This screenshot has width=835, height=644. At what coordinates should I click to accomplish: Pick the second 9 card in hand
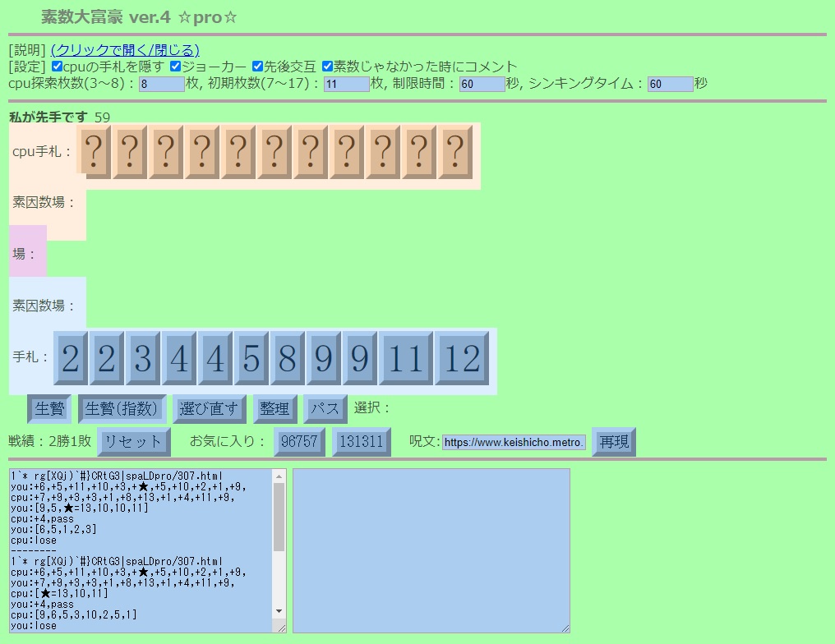[360, 357]
